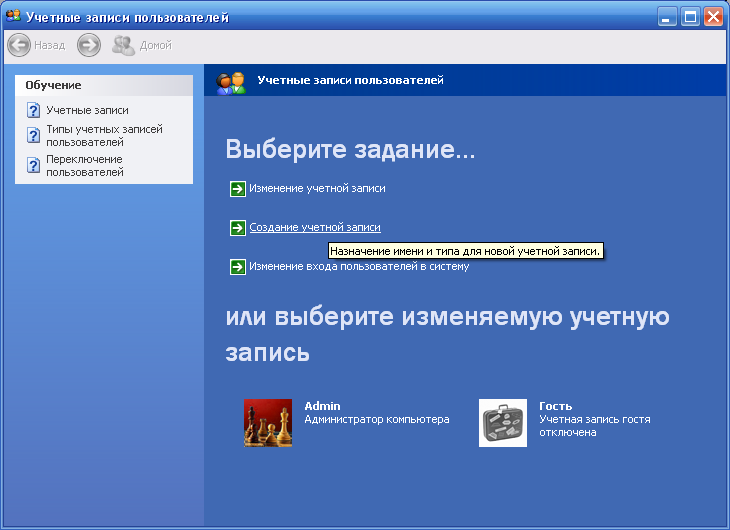Viewport: 730px width, 530px height.
Task: Open Типы учетных записей пользователей topic
Action: point(104,136)
